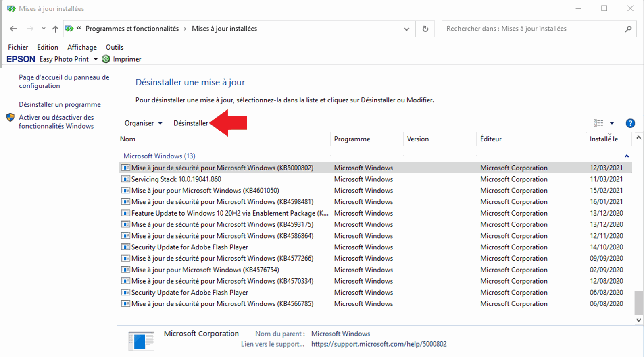The width and height of the screenshot is (644, 357).
Task: Click Easy Photo Print label
Action: click(64, 59)
